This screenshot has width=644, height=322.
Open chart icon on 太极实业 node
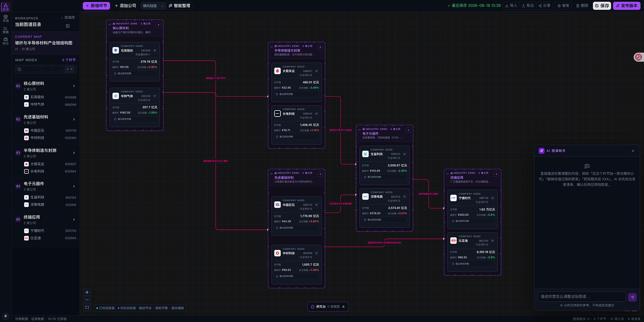[x=316, y=71]
